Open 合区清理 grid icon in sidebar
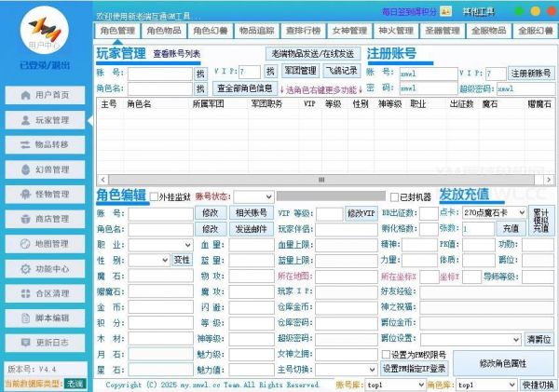Viewport: 559px width, 392px height. point(25,293)
